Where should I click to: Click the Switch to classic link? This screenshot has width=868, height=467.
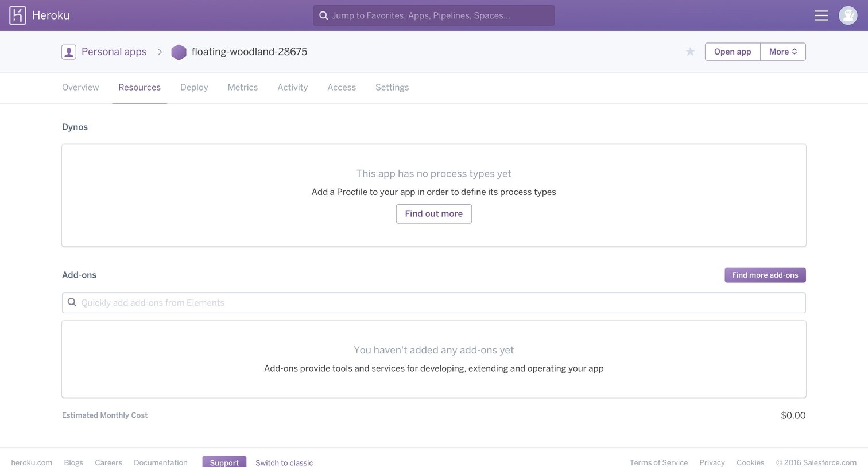[284, 462]
